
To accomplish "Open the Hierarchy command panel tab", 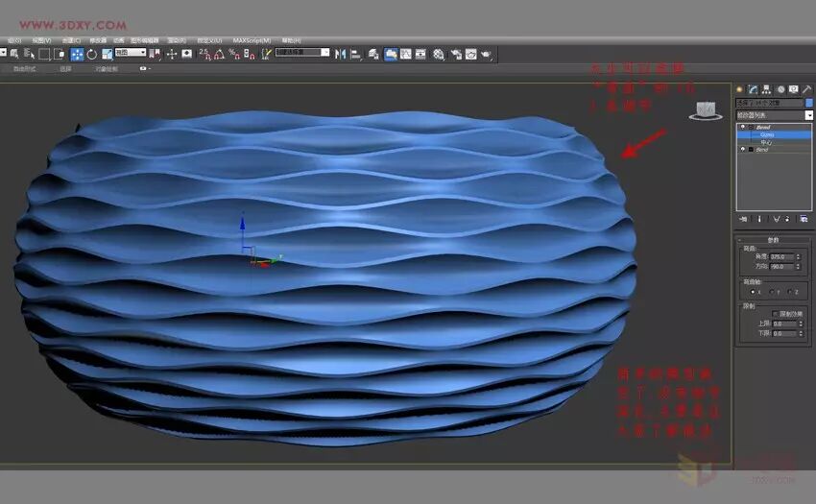I will point(766,89).
